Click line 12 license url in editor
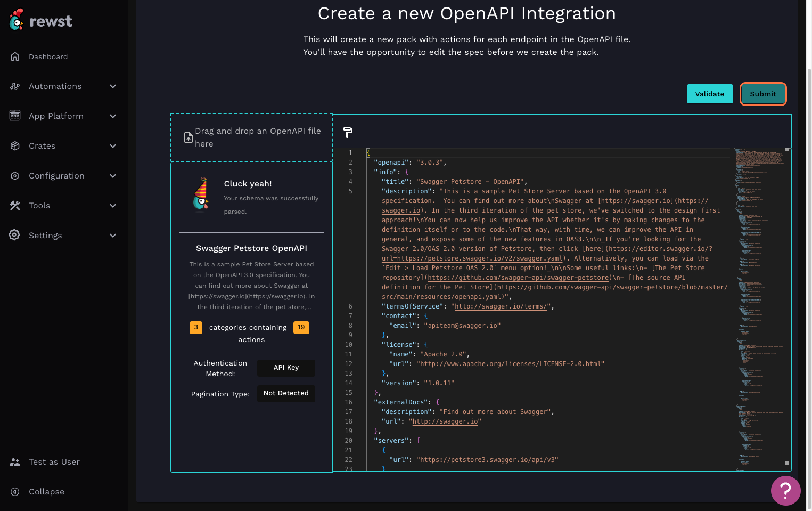Screen dimensions: 812x511 [x=510, y=364]
